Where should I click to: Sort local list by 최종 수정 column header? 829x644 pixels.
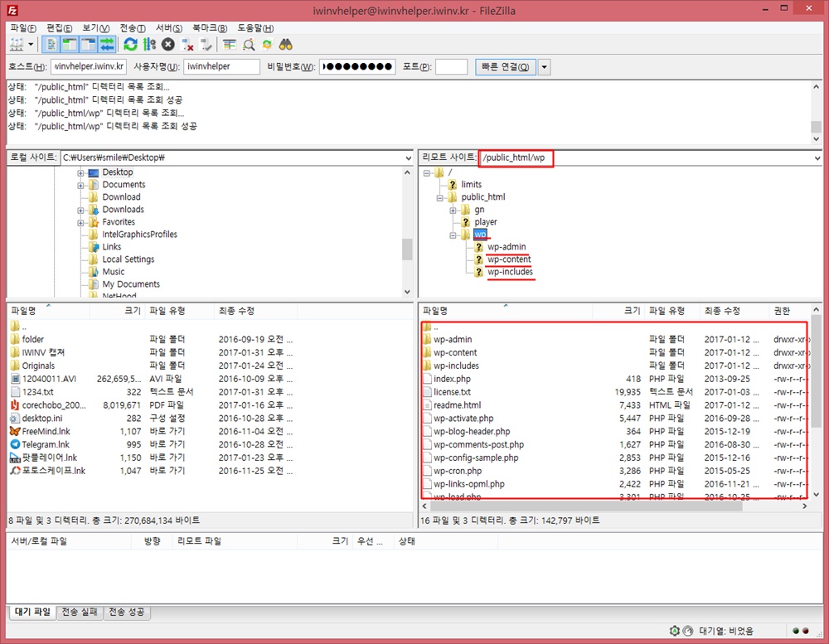[256, 311]
